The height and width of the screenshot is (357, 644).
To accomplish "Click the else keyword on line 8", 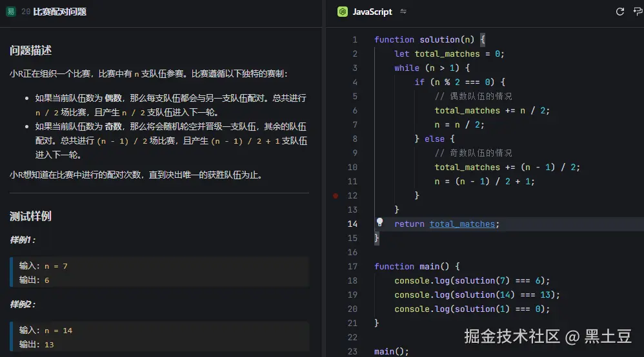I will point(434,139).
